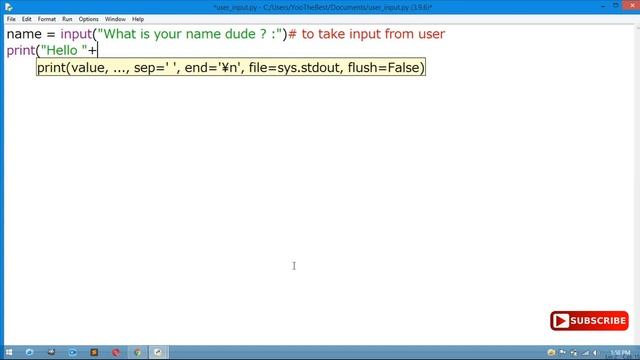
Task: Open the Help menu
Action: tap(138, 19)
